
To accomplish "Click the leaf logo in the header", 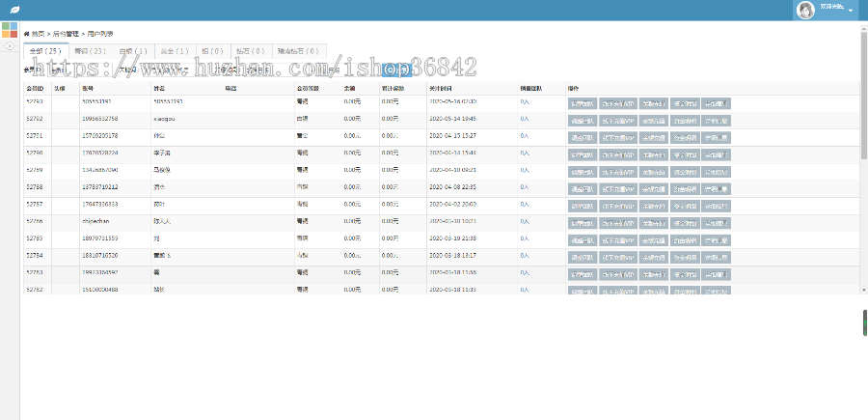I will click(x=12, y=11).
